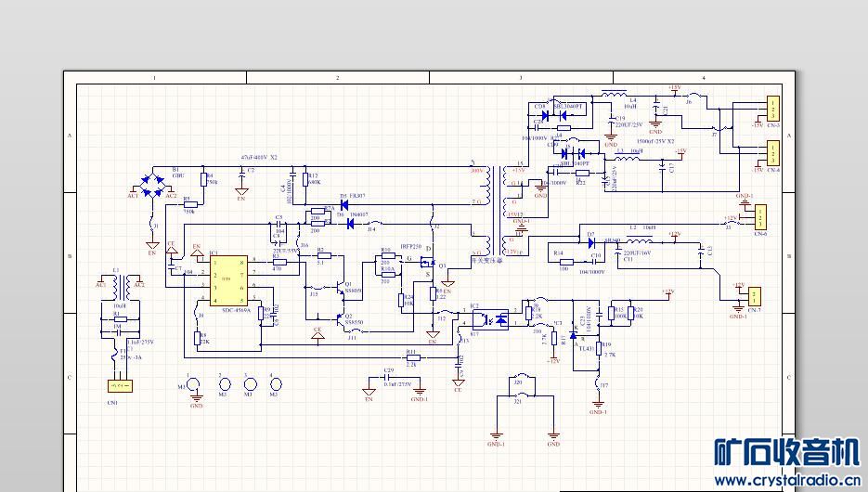This screenshot has height=492, width=868.
Task: Click sheet border column header 2
Action: pos(338,77)
